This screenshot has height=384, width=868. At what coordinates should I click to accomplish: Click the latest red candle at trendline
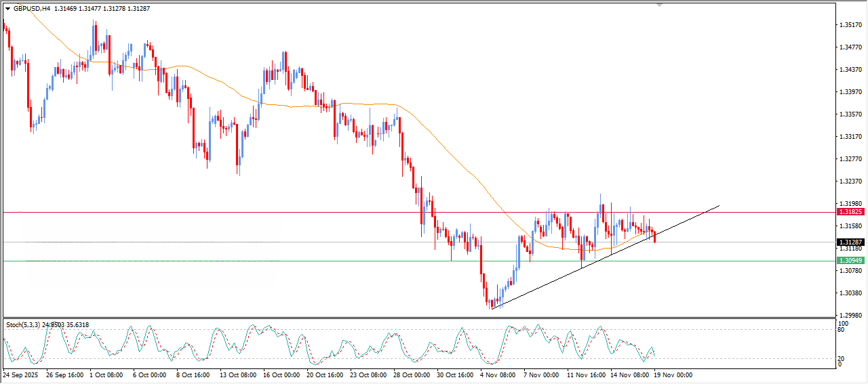pyautogui.click(x=654, y=236)
